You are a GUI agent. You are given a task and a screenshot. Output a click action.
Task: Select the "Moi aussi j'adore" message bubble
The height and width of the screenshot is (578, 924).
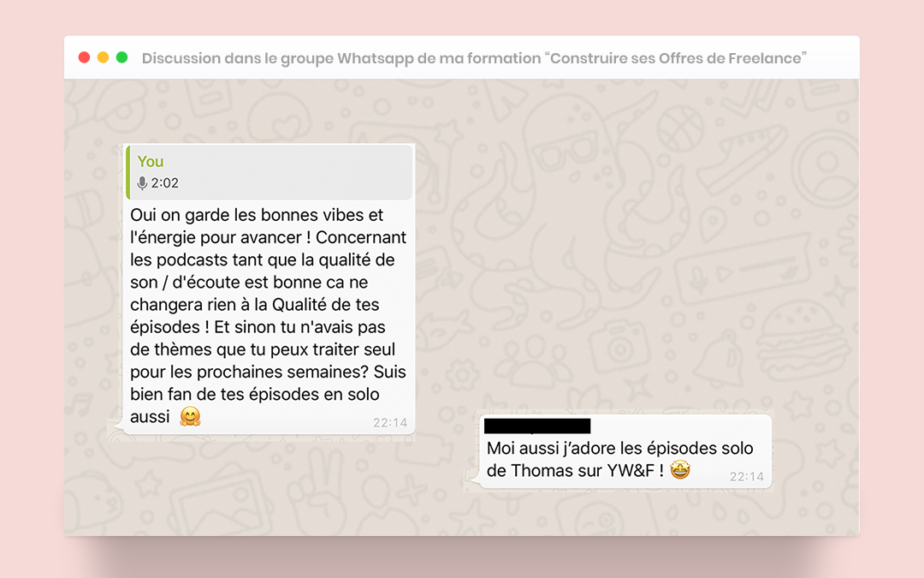pyautogui.click(x=625, y=451)
